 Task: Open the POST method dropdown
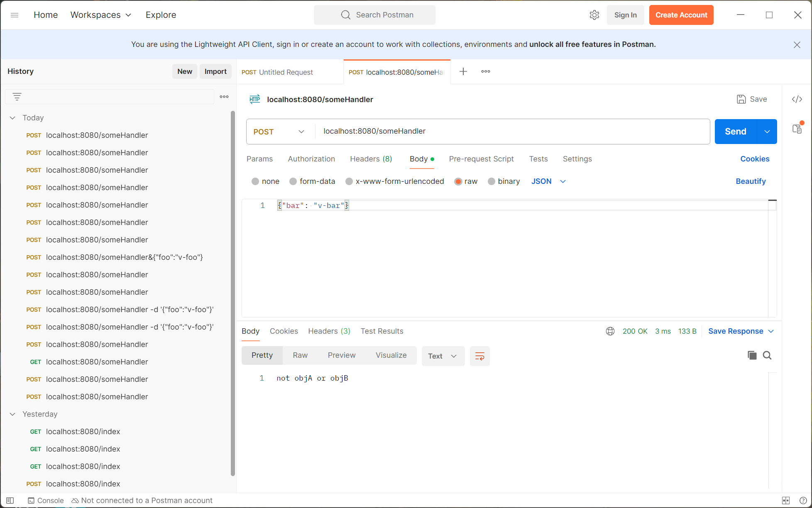pos(279,132)
